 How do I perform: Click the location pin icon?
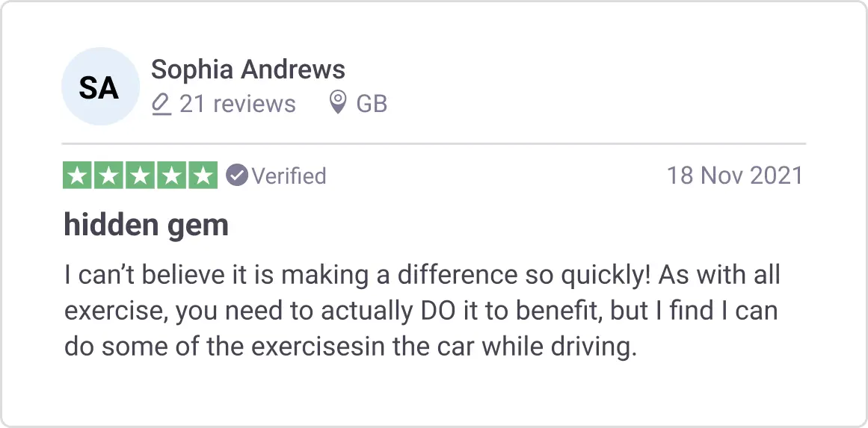click(338, 102)
